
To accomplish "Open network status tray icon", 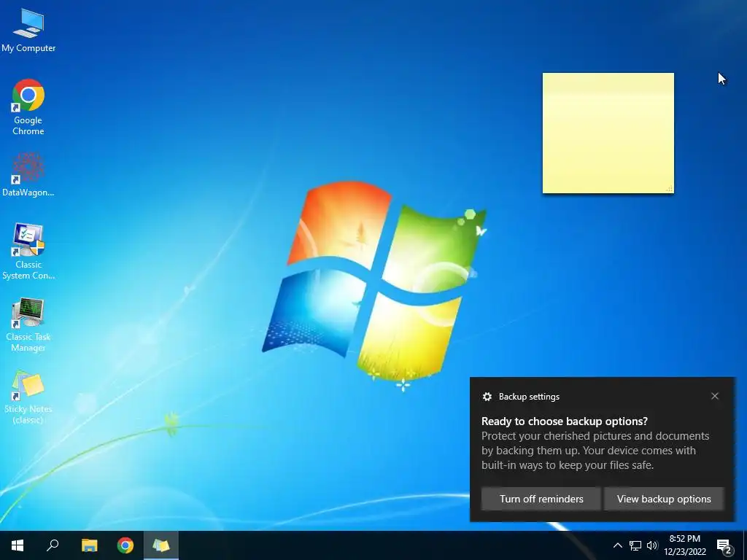I will coord(635,545).
